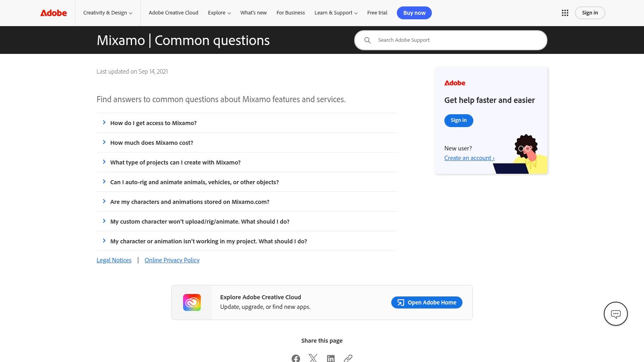Open the Learn & Support menu
This screenshot has height=362, width=644.
[x=336, y=13]
